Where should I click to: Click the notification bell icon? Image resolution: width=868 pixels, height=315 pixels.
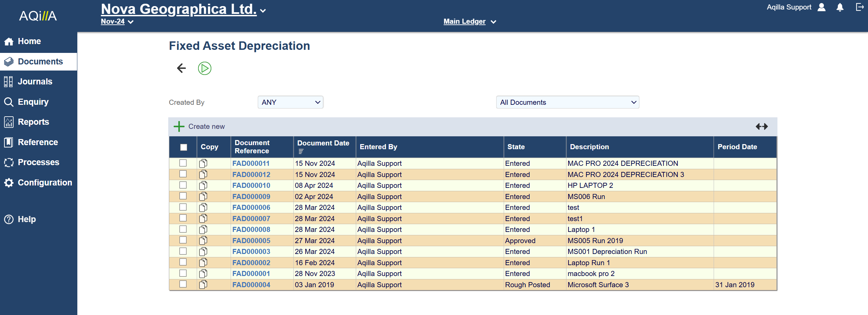point(840,7)
